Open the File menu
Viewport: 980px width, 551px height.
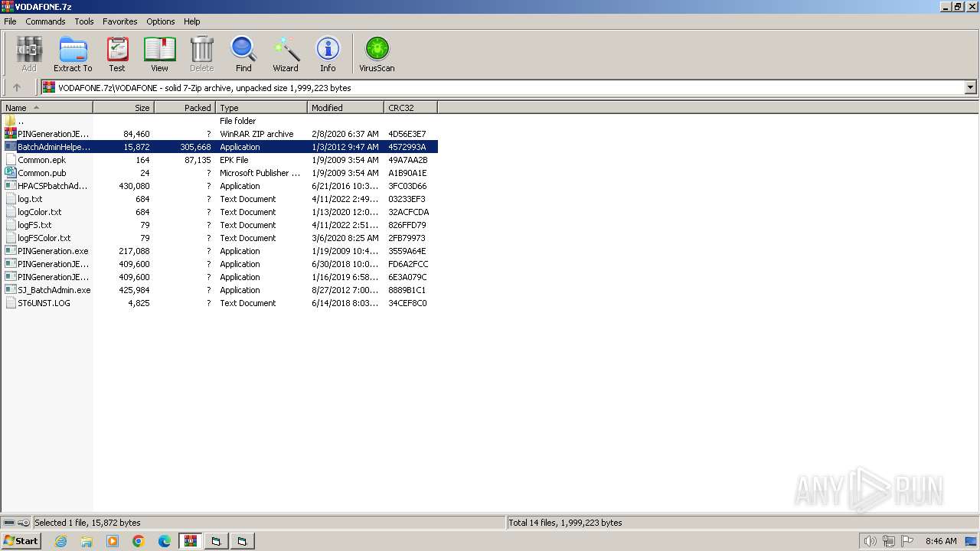pos(10,21)
